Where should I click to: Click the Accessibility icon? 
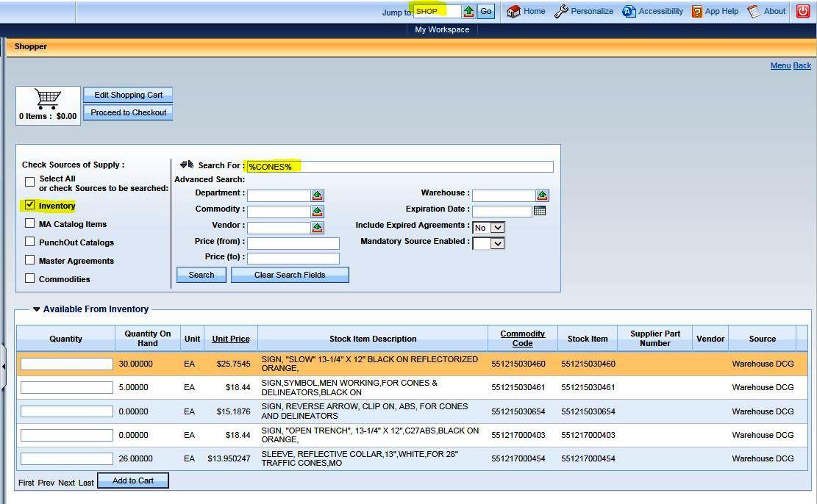(x=629, y=11)
